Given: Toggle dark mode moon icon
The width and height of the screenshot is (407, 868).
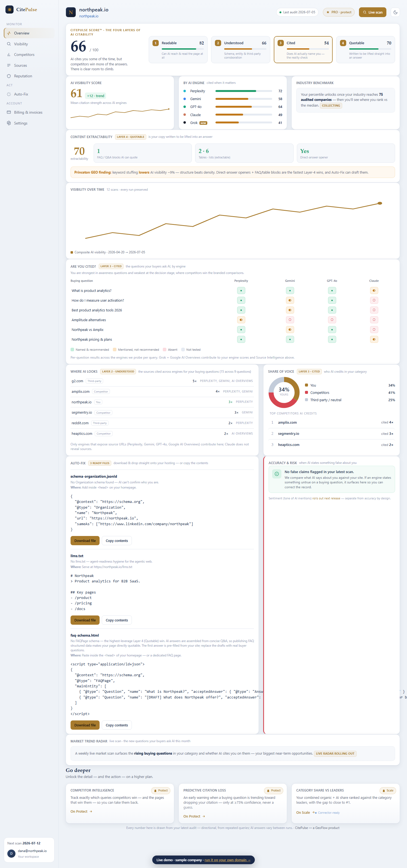Looking at the screenshot, I should pyautogui.click(x=395, y=12).
